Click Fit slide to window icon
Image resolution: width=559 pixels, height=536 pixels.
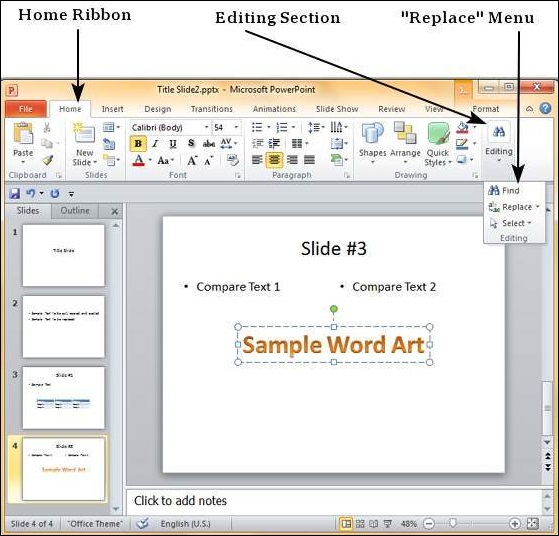click(x=532, y=524)
